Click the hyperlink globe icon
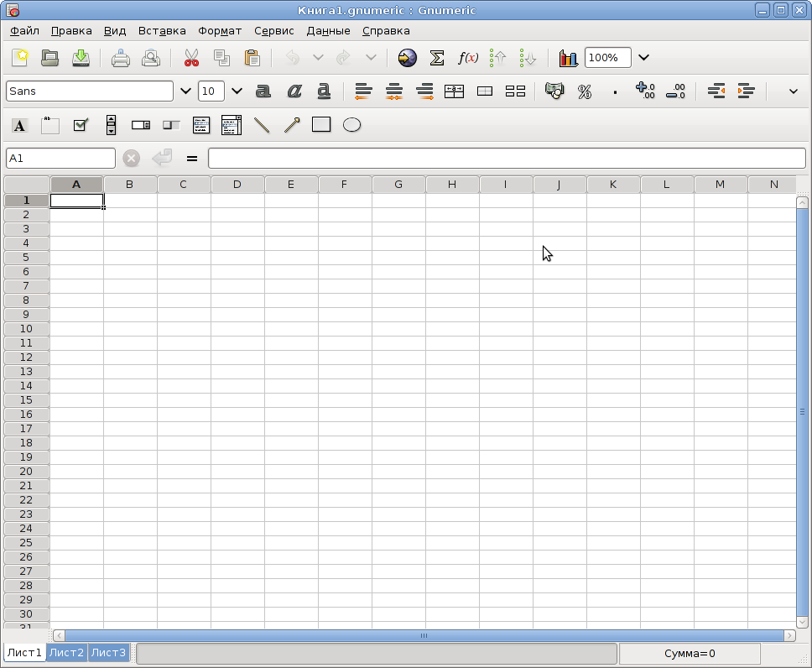The width and height of the screenshot is (812, 668). (x=408, y=58)
